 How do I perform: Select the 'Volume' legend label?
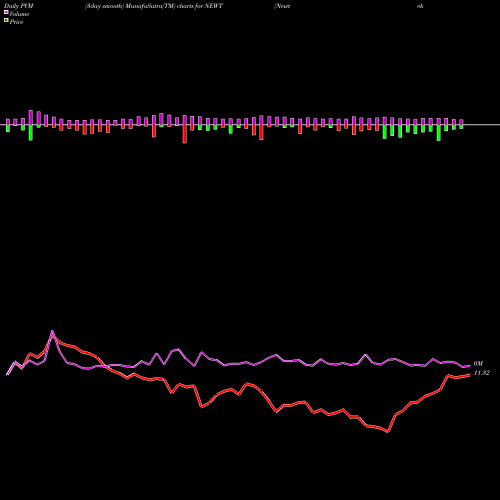click(x=19, y=14)
